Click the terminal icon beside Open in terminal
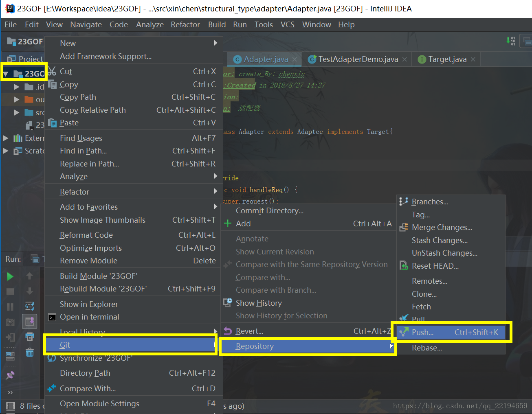532x414 pixels. tap(52, 317)
